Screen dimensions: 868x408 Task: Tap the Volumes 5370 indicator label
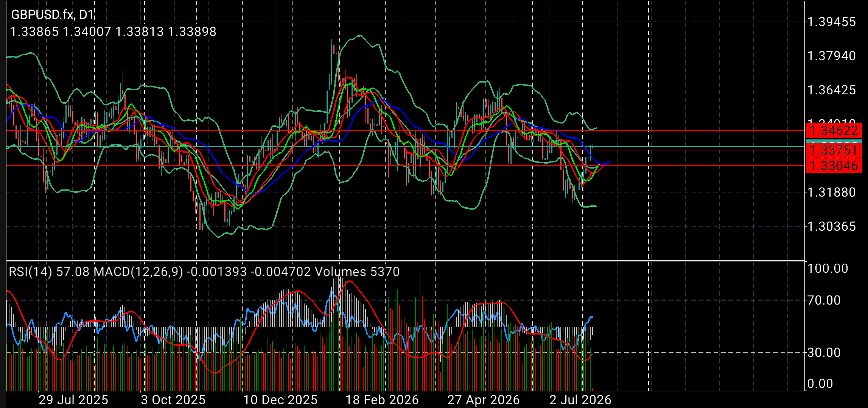(357, 272)
